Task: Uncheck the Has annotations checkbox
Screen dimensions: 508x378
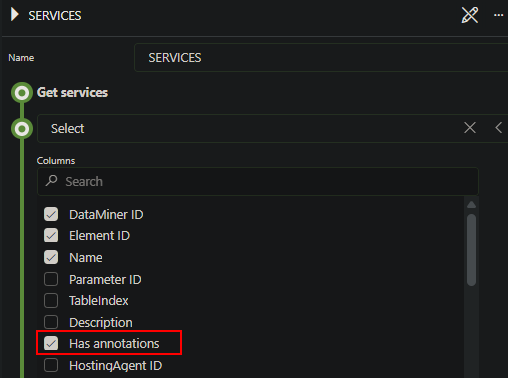Action: (51, 343)
